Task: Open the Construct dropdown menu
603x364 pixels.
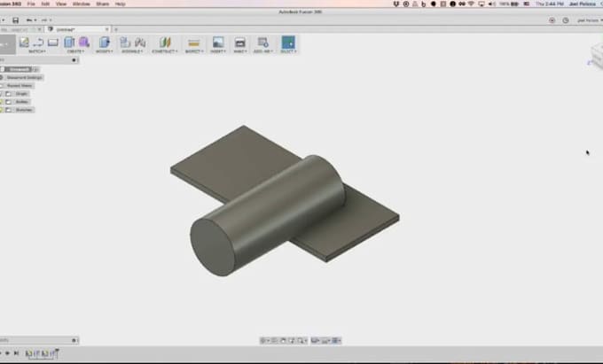Action: click(165, 51)
